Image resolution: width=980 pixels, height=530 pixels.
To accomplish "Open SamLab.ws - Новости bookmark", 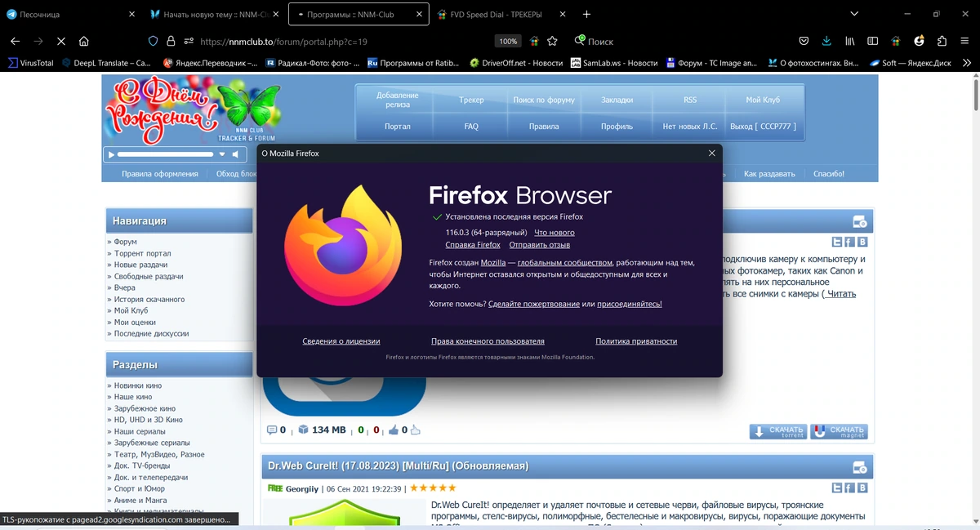I will [x=614, y=62].
